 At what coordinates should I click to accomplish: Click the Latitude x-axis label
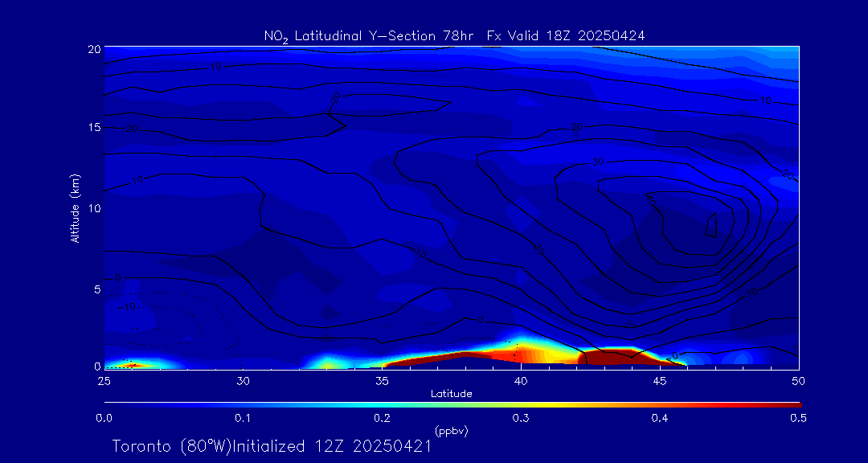[451, 393]
